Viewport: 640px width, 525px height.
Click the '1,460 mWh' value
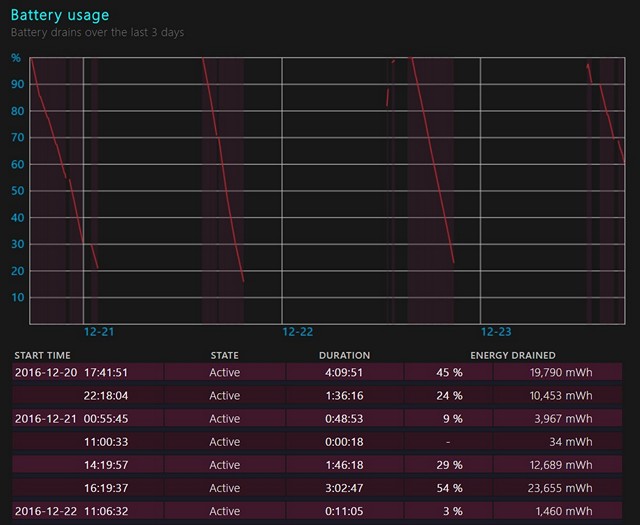pyautogui.click(x=564, y=511)
